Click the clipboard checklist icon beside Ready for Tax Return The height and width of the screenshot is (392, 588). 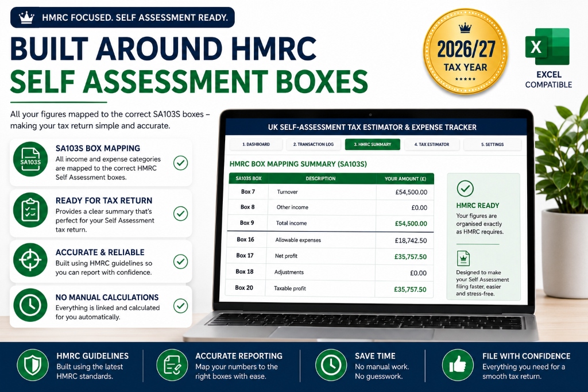click(x=30, y=210)
